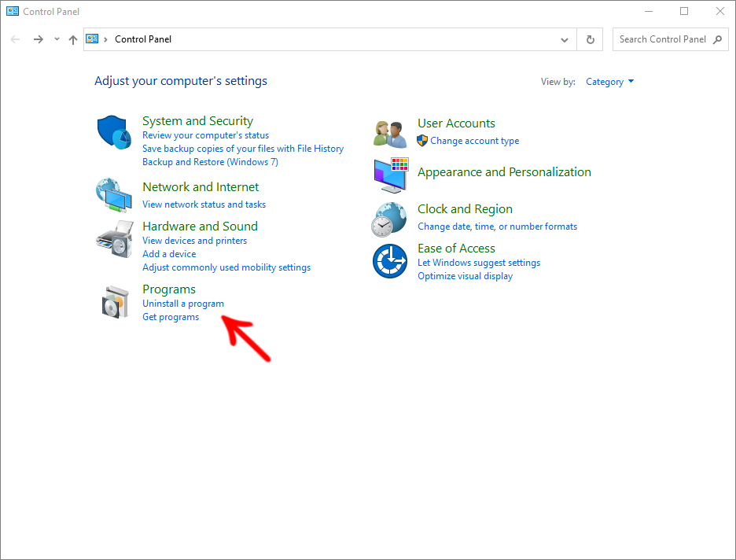Viewport: 736px width, 560px height.
Task: Open the View by Category dropdown
Action: (x=609, y=82)
